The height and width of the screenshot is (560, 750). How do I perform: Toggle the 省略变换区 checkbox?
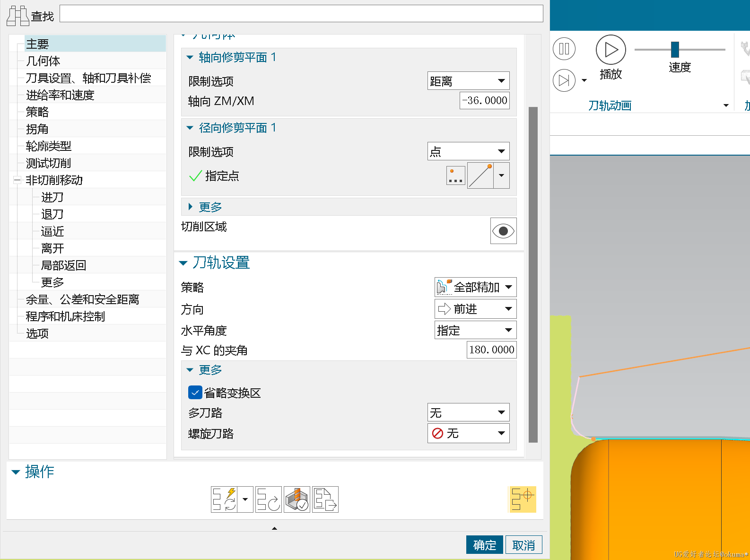pos(195,393)
